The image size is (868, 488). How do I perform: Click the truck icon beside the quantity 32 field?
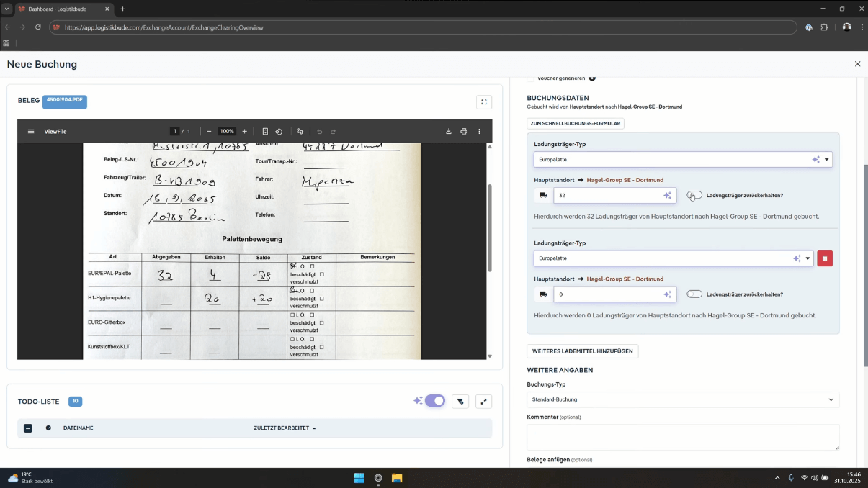pyautogui.click(x=543, y=195)
